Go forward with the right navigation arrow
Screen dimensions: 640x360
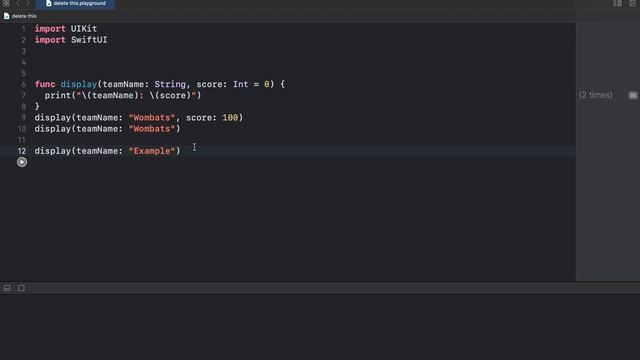[28, 3]
